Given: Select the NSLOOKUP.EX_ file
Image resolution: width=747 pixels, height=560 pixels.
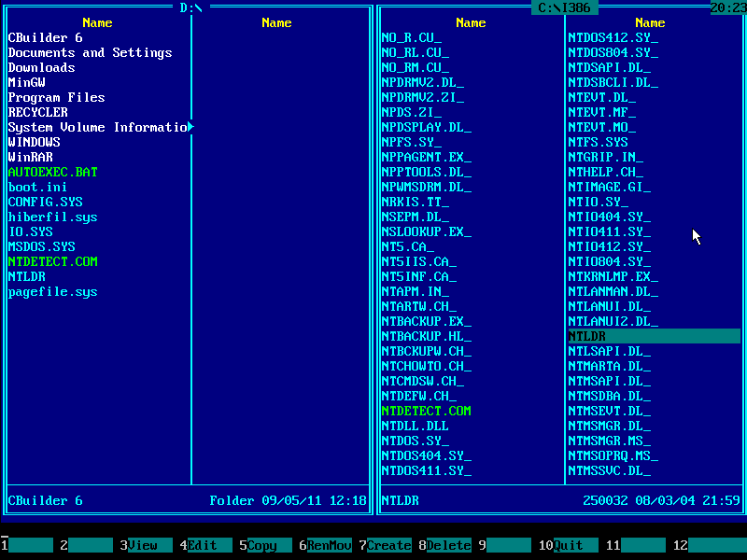Looking at the screenshot, I should 427,231.
